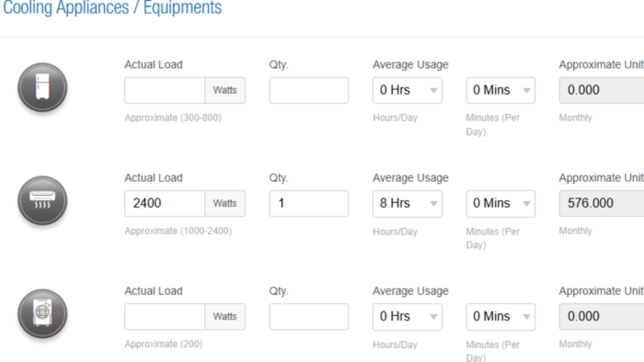Click the refrigerator appliance icon
This screenshot has height=362, width=644.
coord(42,87)
